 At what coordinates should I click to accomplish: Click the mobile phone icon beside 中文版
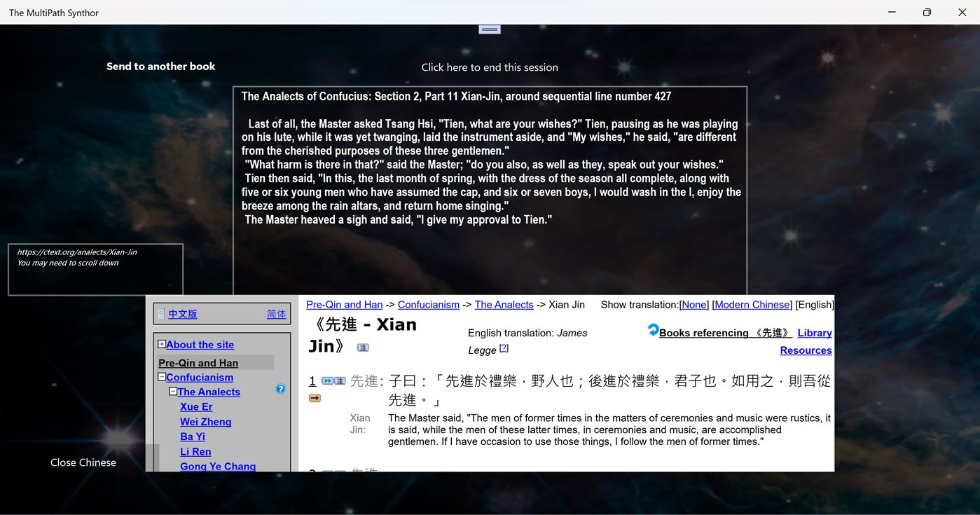click(160, 313)
